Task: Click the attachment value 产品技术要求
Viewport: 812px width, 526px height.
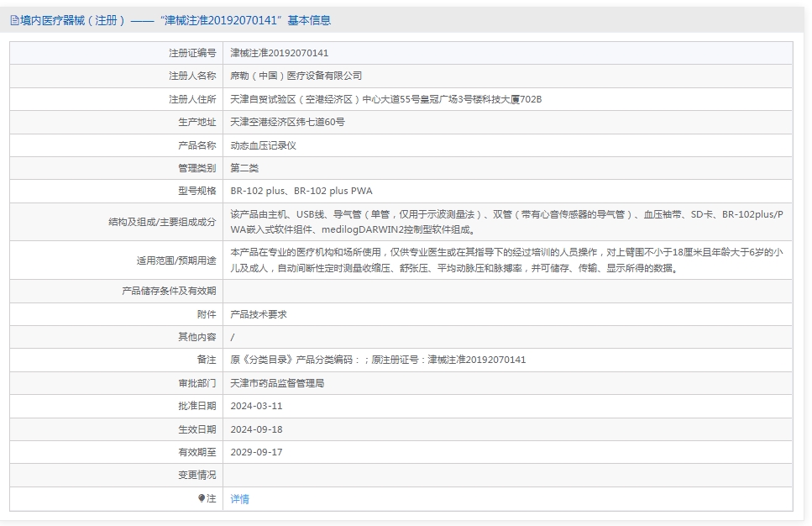Action: [x=259, y=314]
